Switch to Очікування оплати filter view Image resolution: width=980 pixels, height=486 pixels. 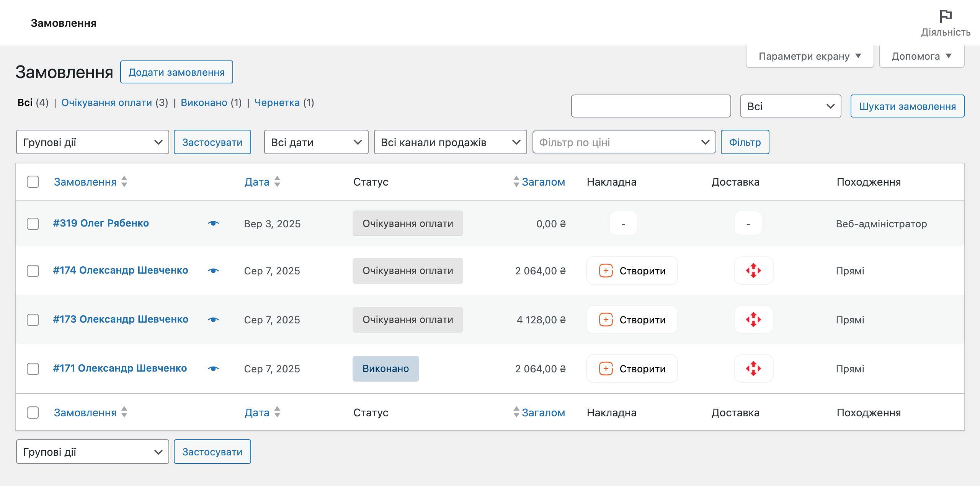pyautogui.click(x=107, y=103)
